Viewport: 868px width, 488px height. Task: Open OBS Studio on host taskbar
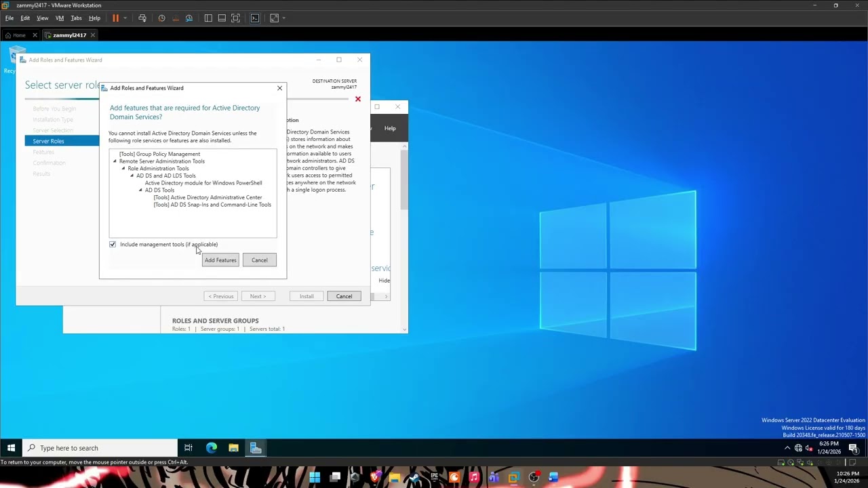pos(534,478)
